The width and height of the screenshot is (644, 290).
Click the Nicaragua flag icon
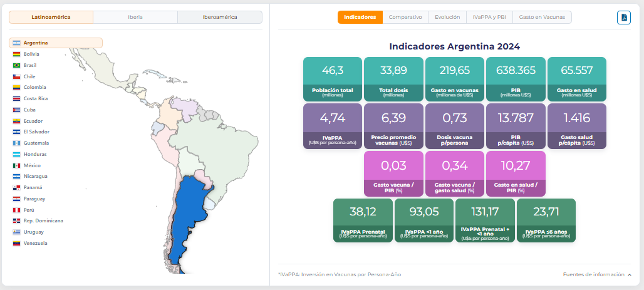16,176
